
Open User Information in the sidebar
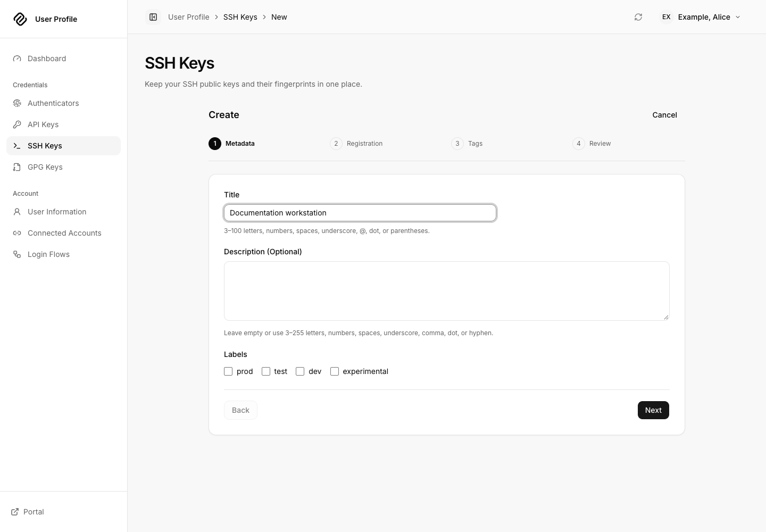coord(63,212)
